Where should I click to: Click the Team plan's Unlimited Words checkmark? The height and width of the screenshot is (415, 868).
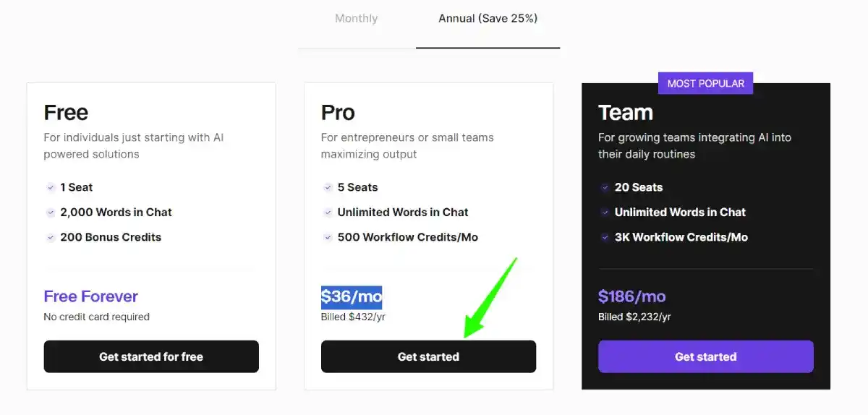(x=605, y=213)
